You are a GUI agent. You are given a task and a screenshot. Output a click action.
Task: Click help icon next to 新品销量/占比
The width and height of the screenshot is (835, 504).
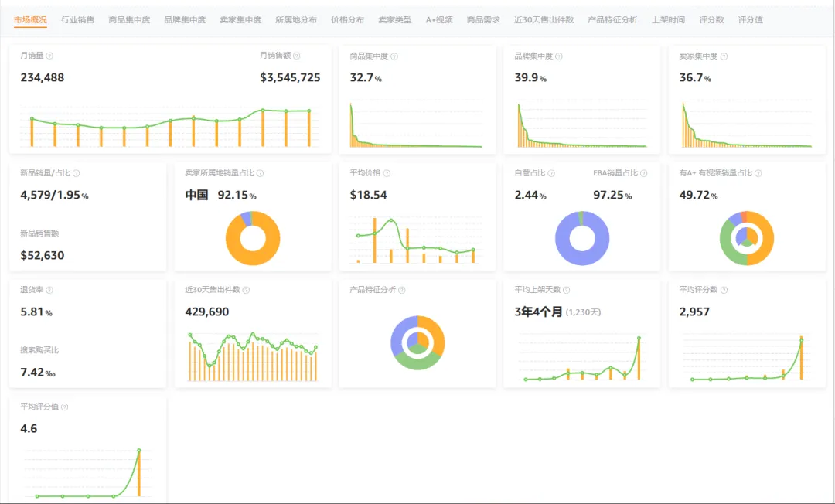coord(76,173)
